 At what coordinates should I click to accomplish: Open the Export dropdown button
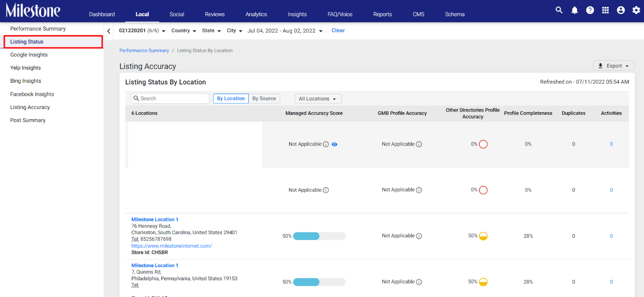point(614,66)
